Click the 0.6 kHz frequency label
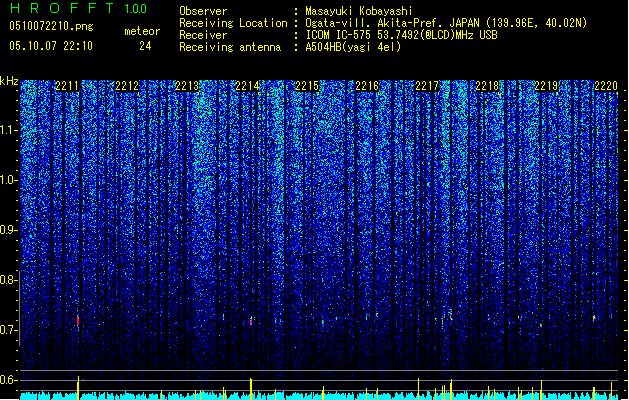The image size is (629, 400). tap(9, 380)
